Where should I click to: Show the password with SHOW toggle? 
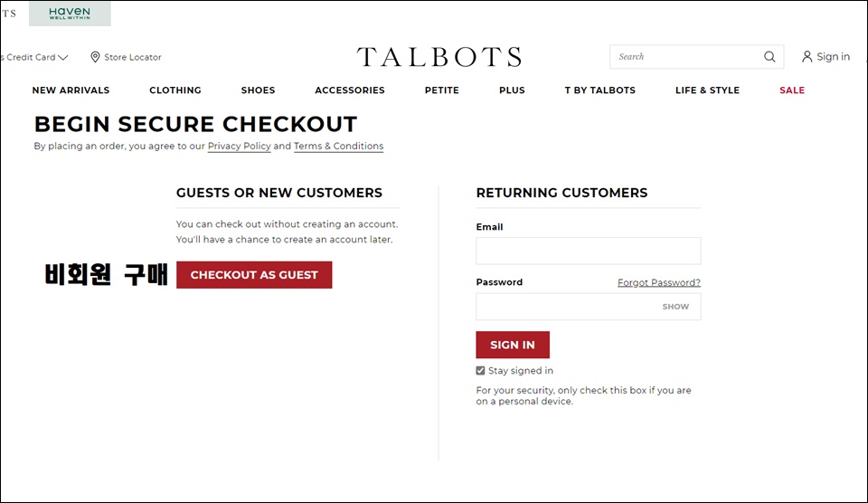[x=675, y=307]
